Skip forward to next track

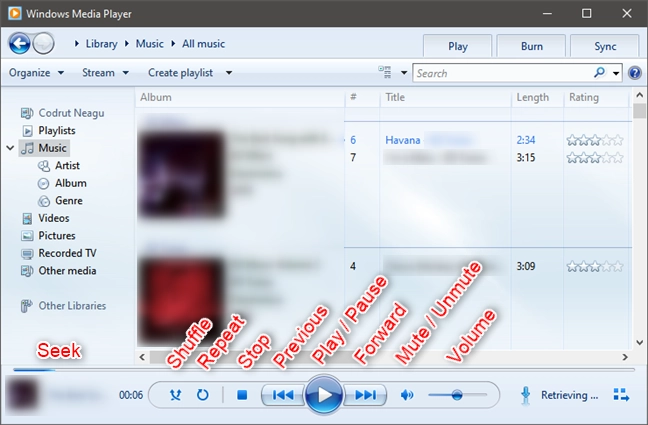[366, 395]
